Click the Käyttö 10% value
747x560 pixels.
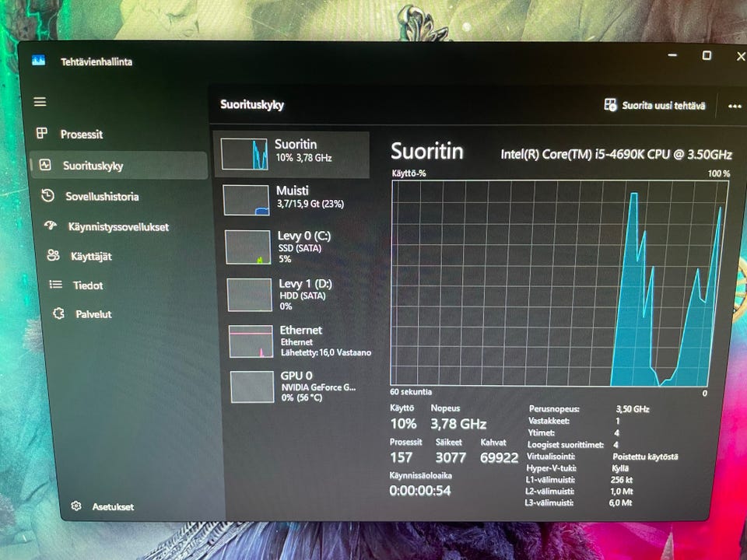[403, 423]
